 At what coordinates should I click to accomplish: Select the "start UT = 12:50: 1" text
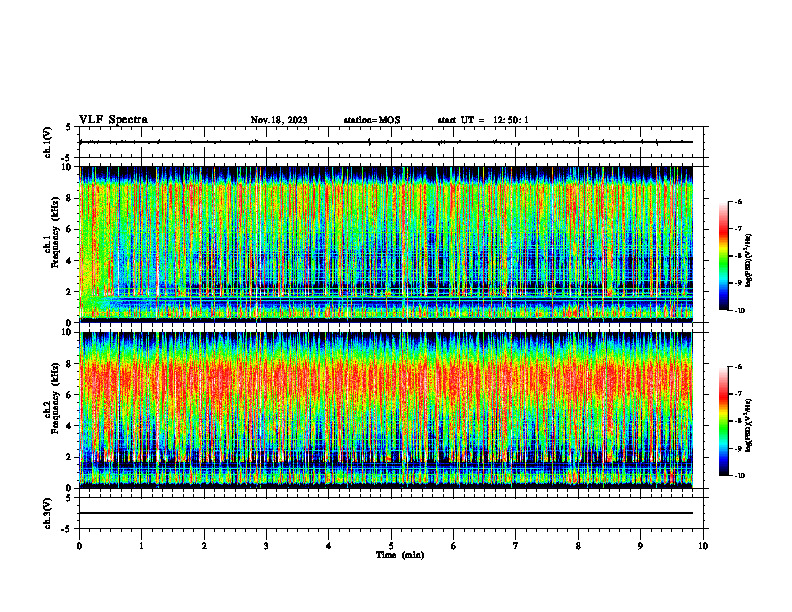click(483, 120)
